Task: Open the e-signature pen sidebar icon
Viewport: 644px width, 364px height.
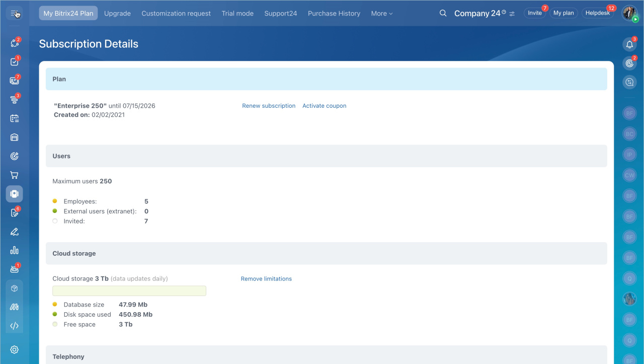Action: (x=14, y=232)
